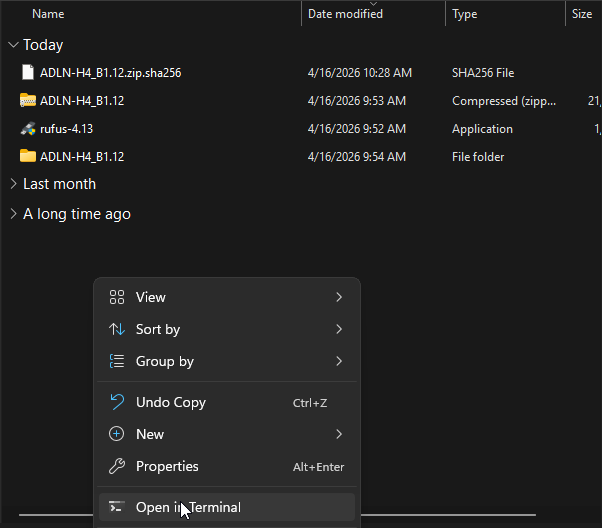Click the sha256 file document icon
Viewport: 602px width, 528px height.
coord(28,73)
